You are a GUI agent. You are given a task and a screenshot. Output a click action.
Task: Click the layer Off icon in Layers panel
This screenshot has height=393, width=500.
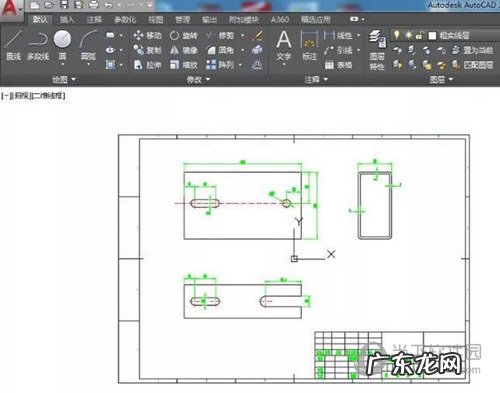[397, 50]
